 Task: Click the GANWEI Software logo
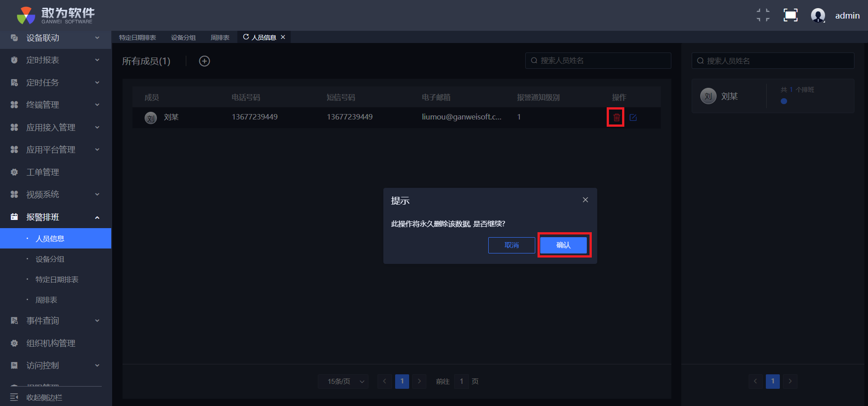click(x=55, y=15)
